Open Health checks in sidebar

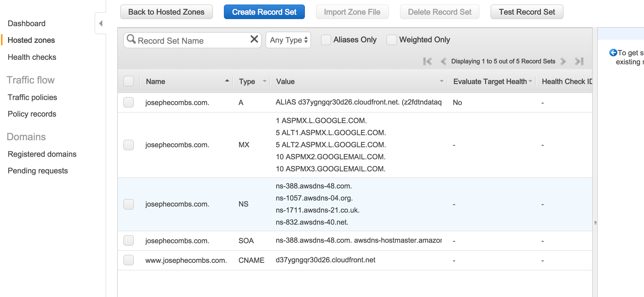point(32,57)
